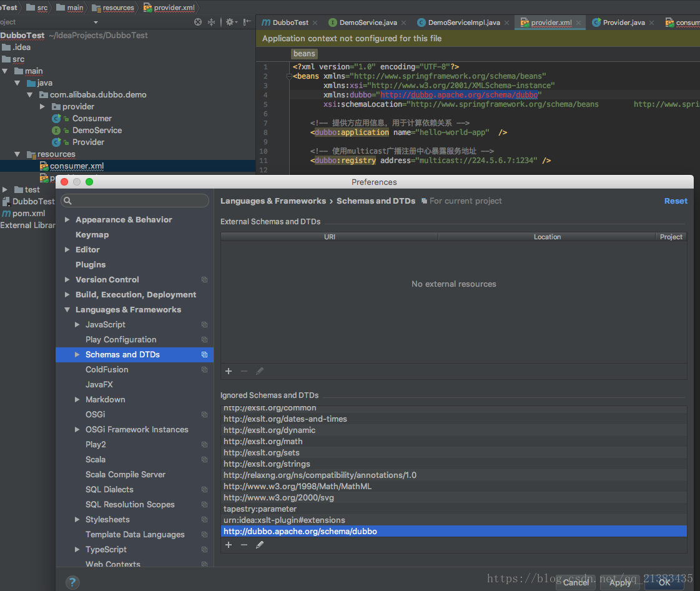Click the project-level icon beside Version Control

coord(204,280)
